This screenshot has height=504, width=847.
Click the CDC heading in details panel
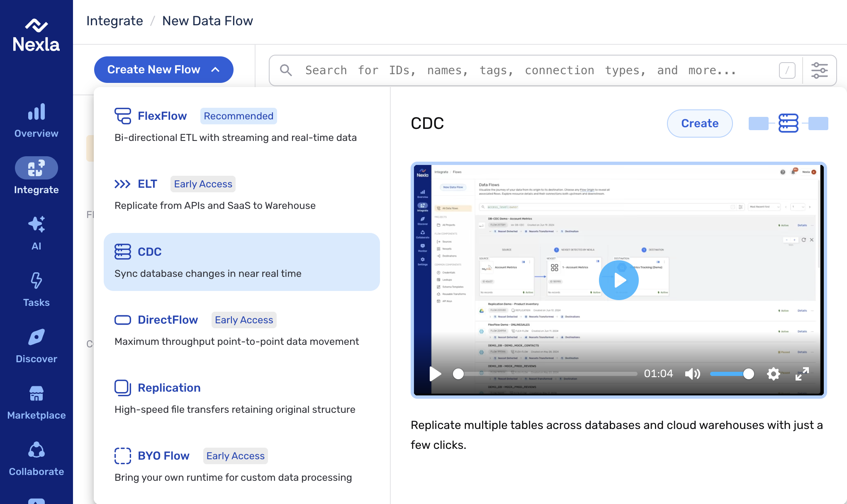coord(427,124)
